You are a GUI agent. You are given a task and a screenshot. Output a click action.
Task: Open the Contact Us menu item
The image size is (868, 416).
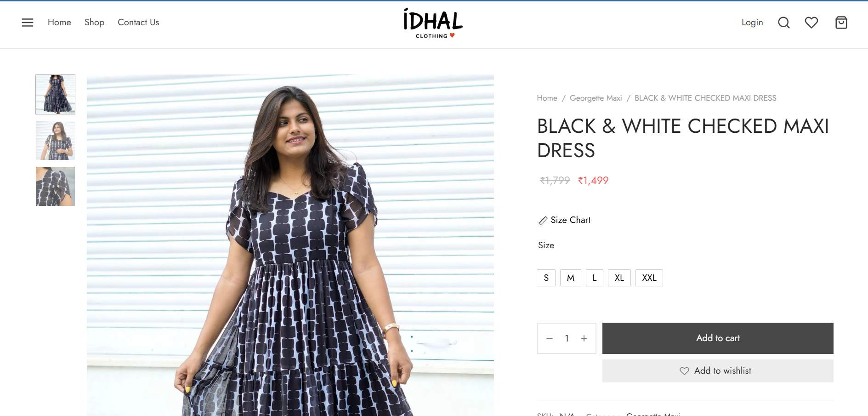pyautogui.click(x=138, y=23)
